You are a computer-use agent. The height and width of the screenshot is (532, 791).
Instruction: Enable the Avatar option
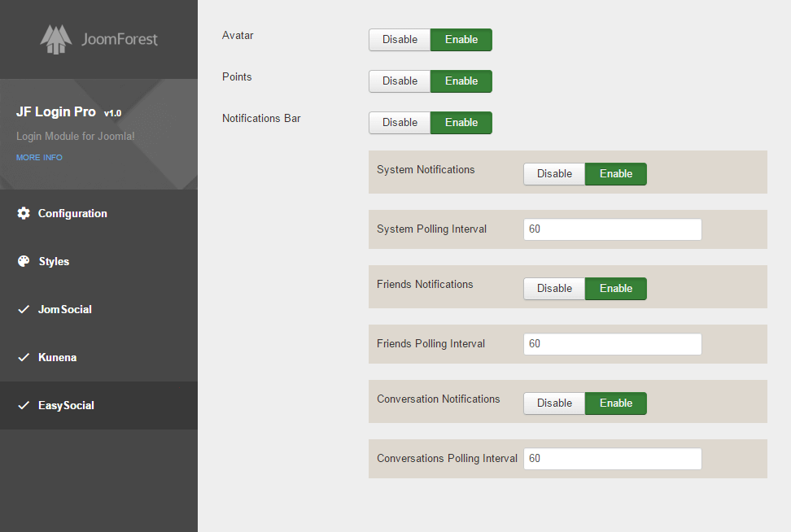[461, 40]
